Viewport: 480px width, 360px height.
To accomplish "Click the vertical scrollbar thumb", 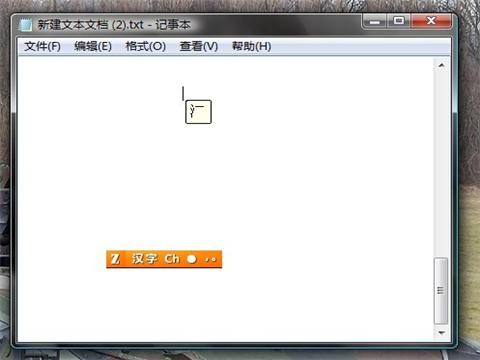I will pos(441,291).
